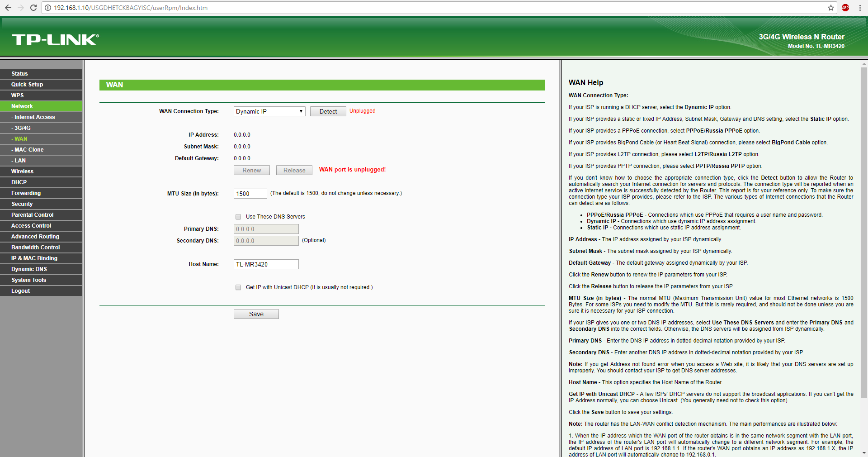Viewport: 868px width, 457px height.
Task: Open the Chrome three-dot menu
Action: point(860,8)
